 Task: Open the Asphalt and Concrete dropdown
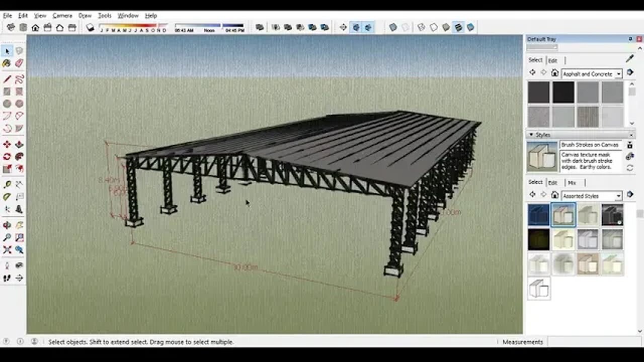click(x=618, y=74)
